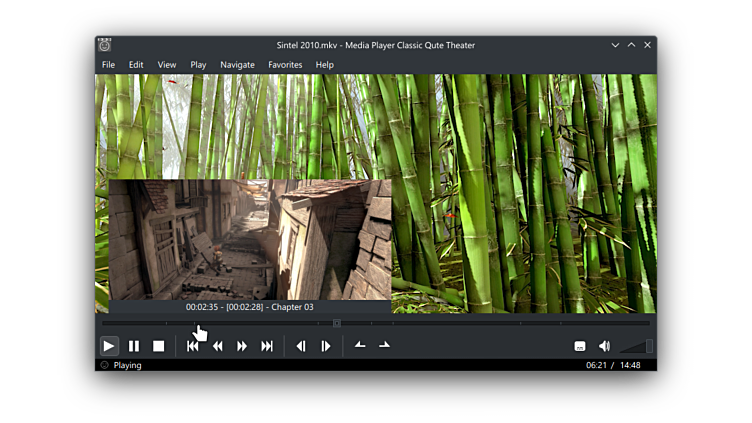Click the fast forward button
752x423 pixels.
point(242,346)
